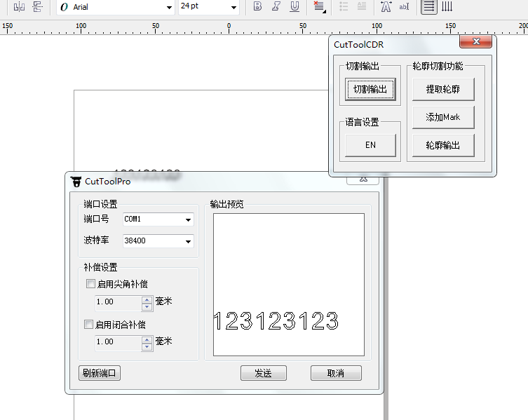Select horizontal text direction icon
This screenshot has height=420, width=528.
coord(428,7)
